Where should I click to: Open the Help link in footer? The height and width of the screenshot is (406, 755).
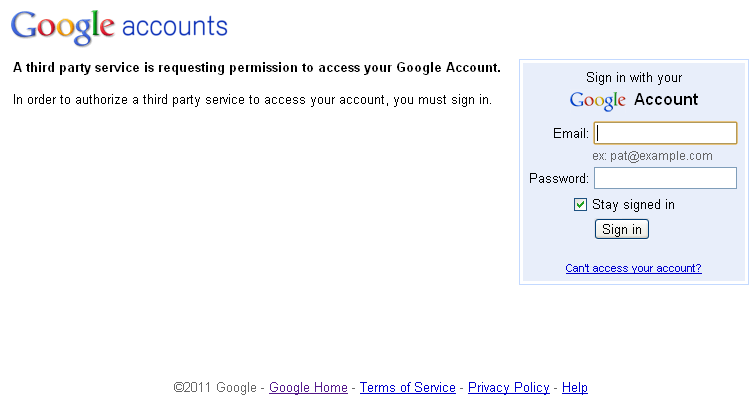coord(575,387)
